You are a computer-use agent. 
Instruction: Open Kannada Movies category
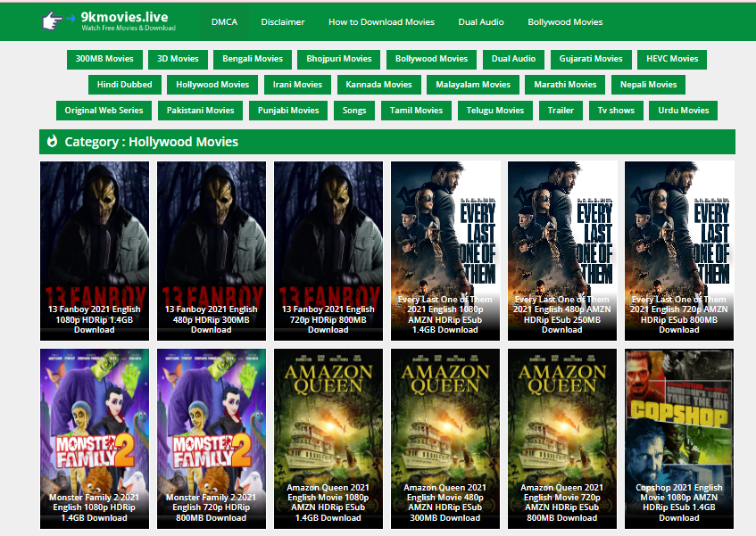click(x=379, y=85)
